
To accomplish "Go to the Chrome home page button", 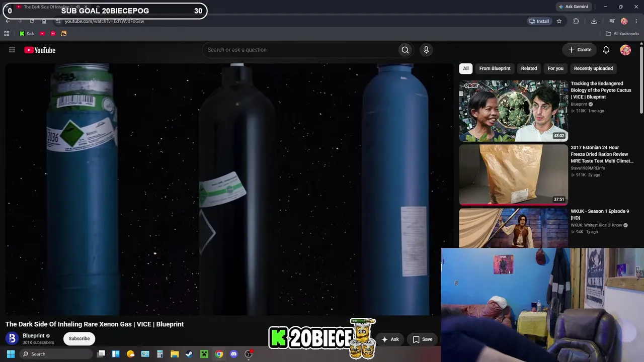I will click(44, 21).
